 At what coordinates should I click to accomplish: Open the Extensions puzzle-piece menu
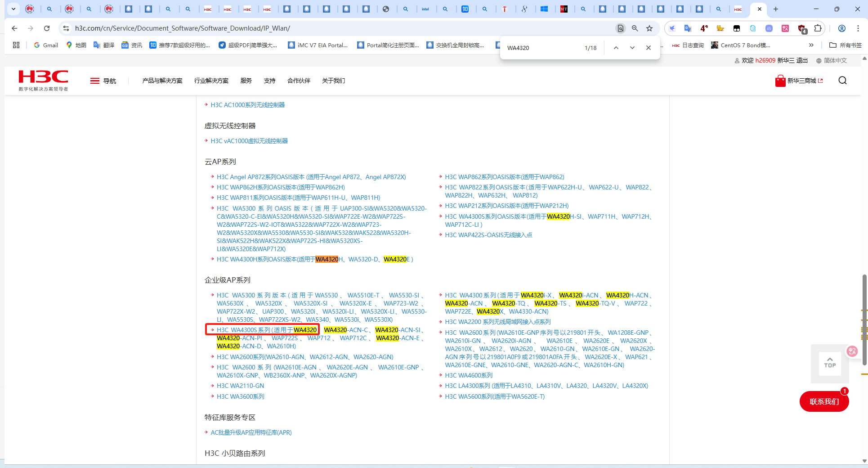[x=818, y=28]
